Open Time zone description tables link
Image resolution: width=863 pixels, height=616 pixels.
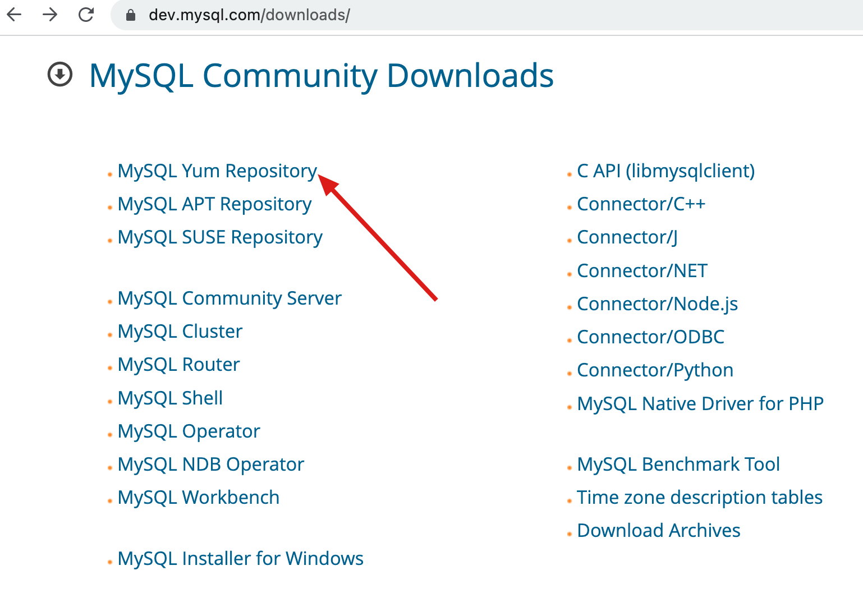click(700, 498)
